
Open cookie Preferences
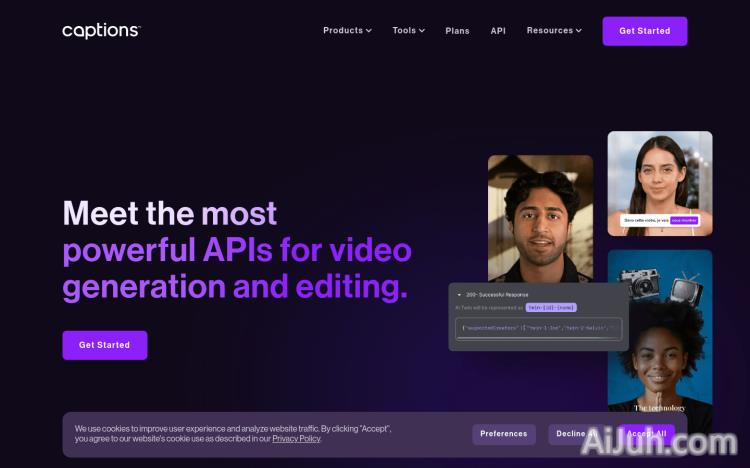pos(504,434)
